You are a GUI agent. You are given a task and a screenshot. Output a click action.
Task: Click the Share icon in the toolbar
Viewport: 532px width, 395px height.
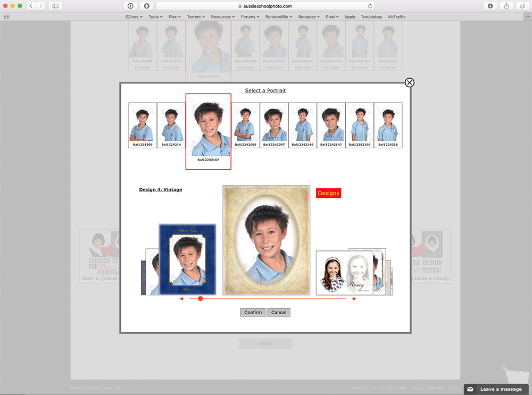point(506,5)
